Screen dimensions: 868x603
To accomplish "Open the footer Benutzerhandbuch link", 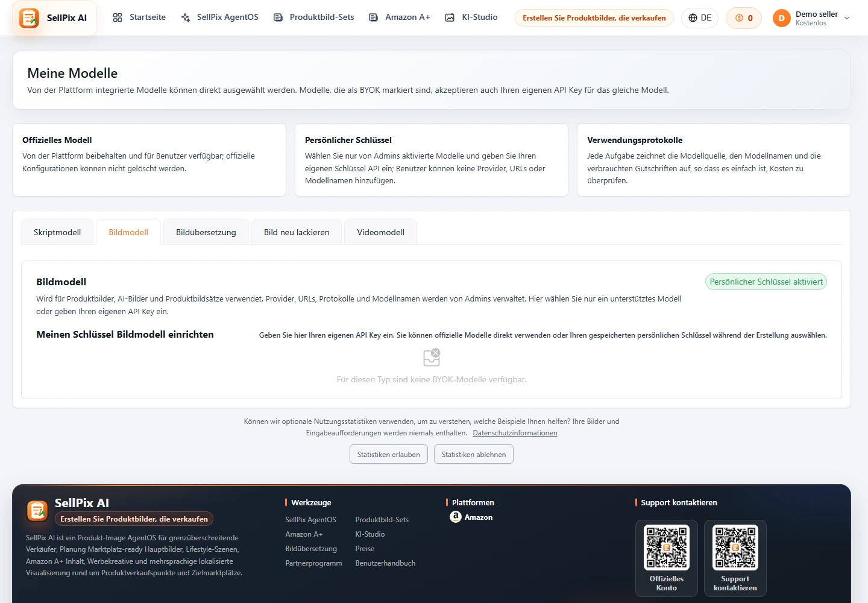I will point(385,563).
